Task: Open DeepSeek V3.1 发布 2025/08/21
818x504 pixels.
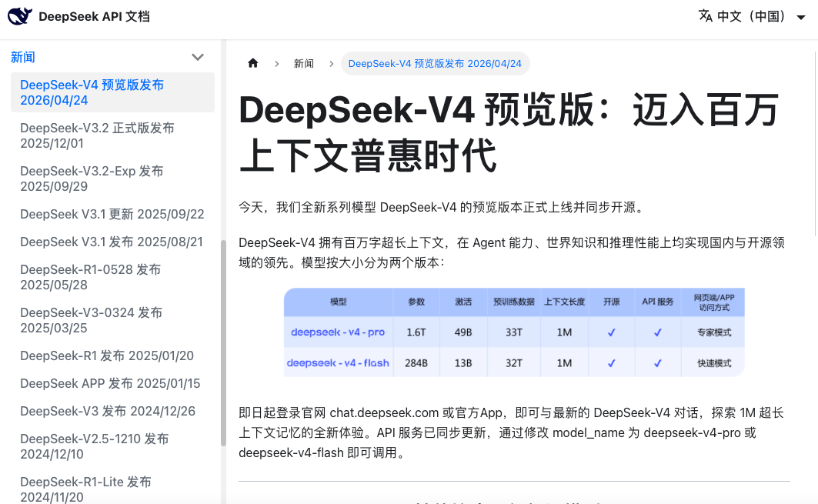Action: 112,242
